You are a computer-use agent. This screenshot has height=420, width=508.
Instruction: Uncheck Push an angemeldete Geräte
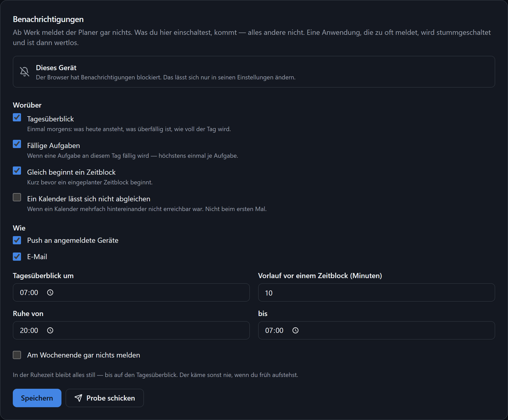[17, 240]
